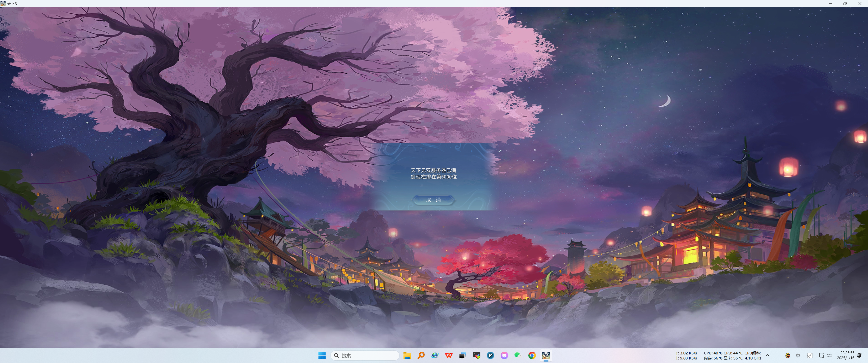
Task: Click the network speed 3.02 KB/s monitor
Action: coord(686,353)
